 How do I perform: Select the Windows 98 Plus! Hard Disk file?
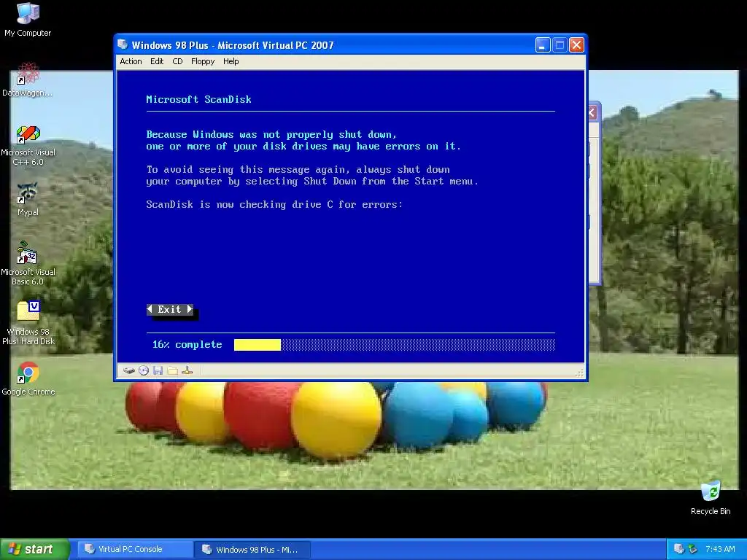click(x=28, y=323)
